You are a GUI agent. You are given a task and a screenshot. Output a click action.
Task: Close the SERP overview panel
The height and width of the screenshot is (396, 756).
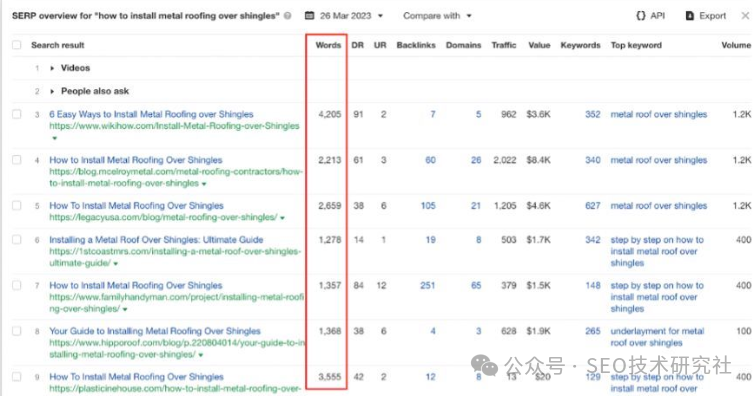745,16
